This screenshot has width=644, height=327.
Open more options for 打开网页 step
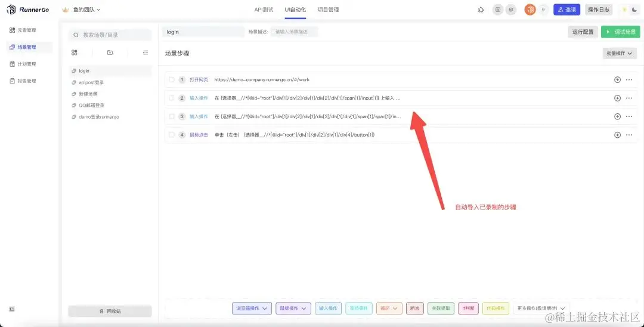[x=629, y=80]
